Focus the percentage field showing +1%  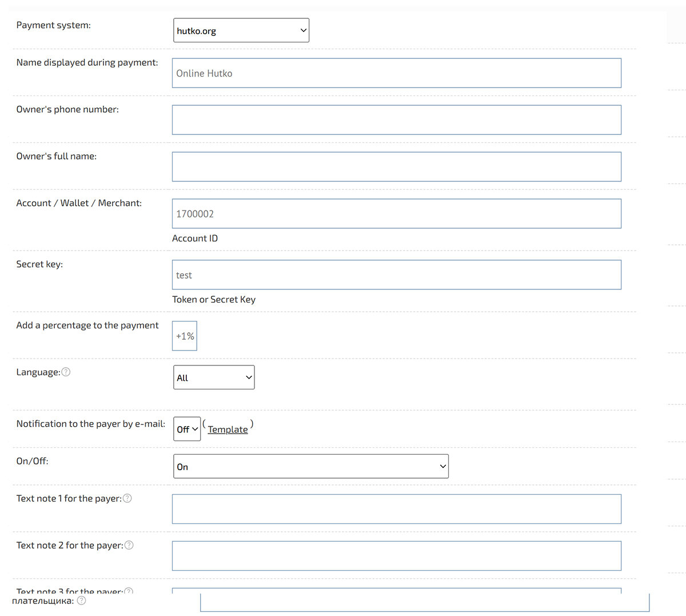coord(185,336)
